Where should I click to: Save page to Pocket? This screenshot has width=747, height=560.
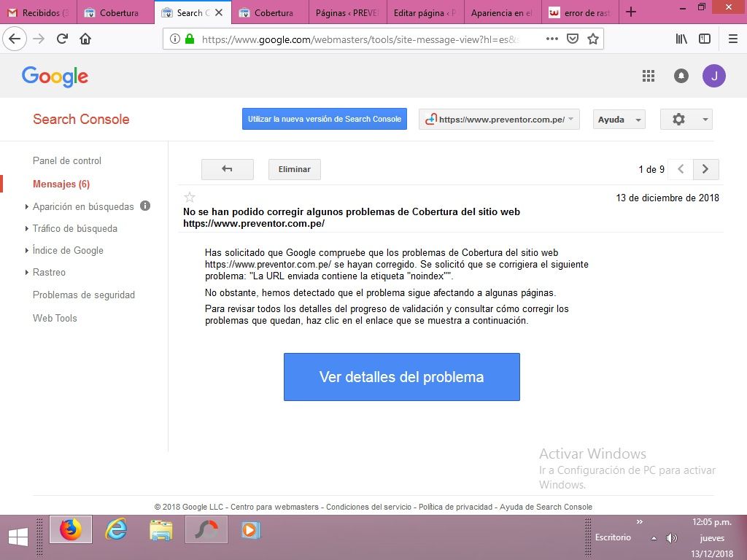(x=573, y=39)
